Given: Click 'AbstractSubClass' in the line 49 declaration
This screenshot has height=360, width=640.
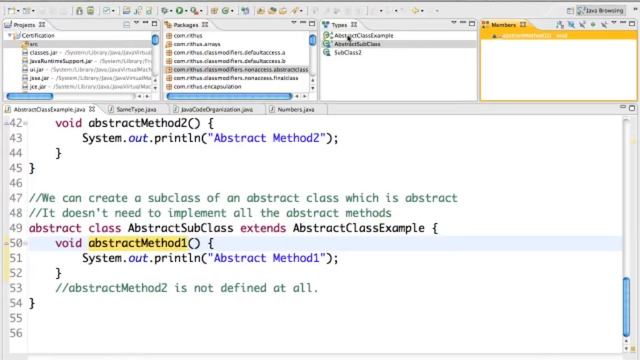Looking at the screenshot, I should (180, 228).
